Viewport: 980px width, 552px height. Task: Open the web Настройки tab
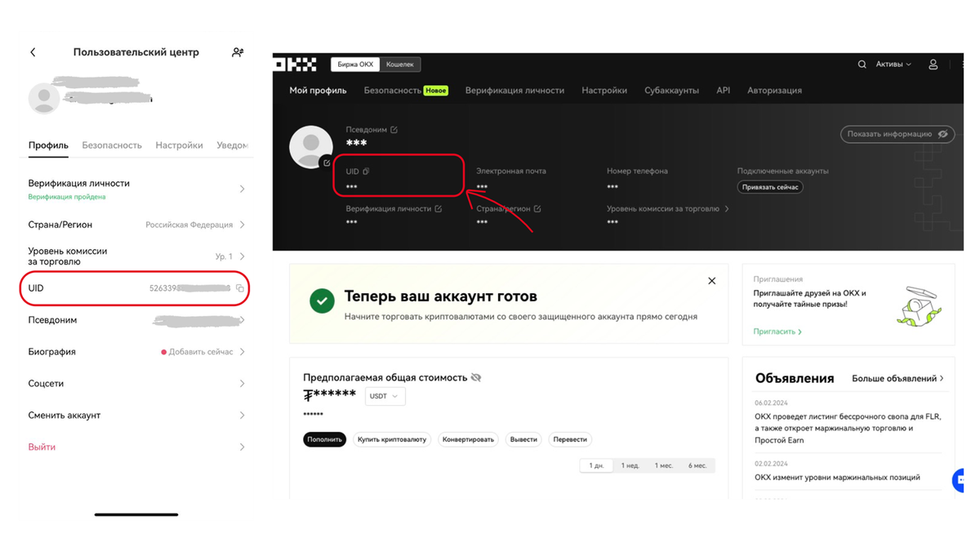(604, 91)
